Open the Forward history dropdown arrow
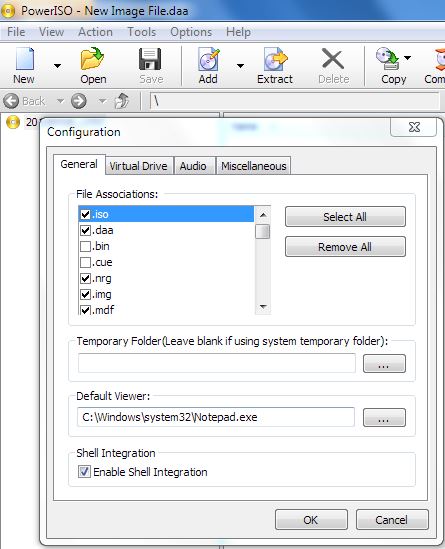The image size is (445, 549). tap(102, 101)
